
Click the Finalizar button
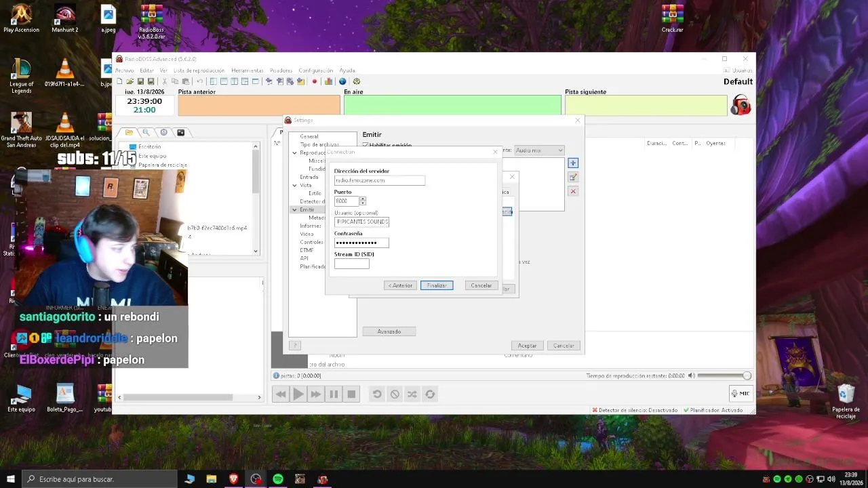437,285
